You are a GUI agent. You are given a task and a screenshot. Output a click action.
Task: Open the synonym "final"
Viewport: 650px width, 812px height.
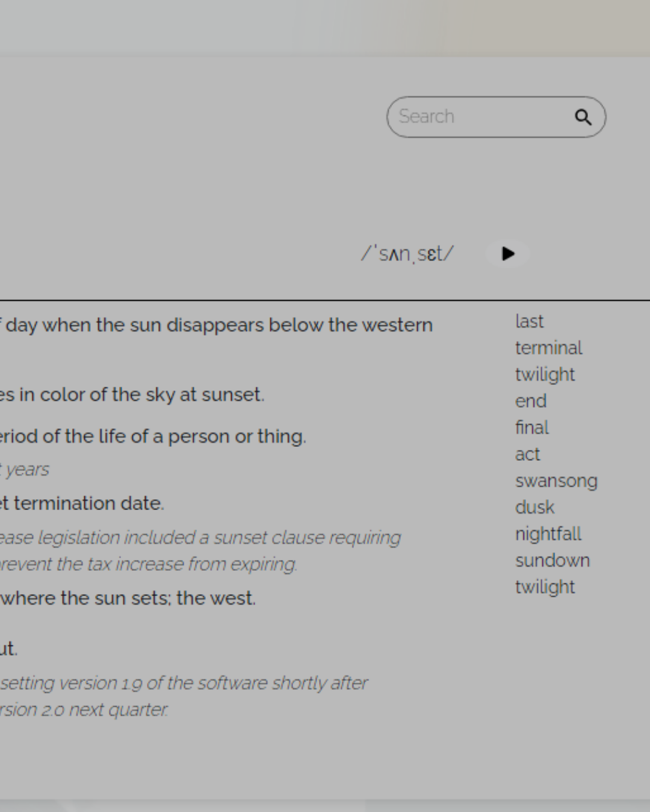click(x=532, y=428)
